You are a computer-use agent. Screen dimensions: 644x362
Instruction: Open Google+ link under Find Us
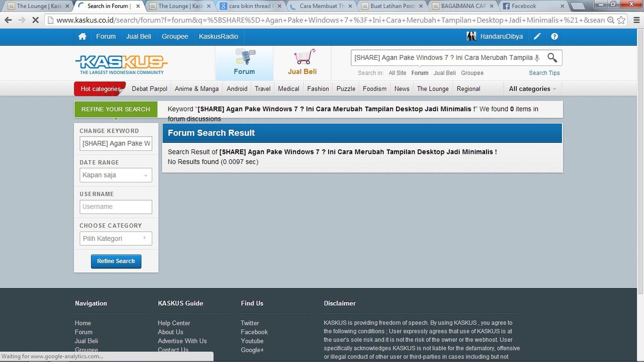252,350
